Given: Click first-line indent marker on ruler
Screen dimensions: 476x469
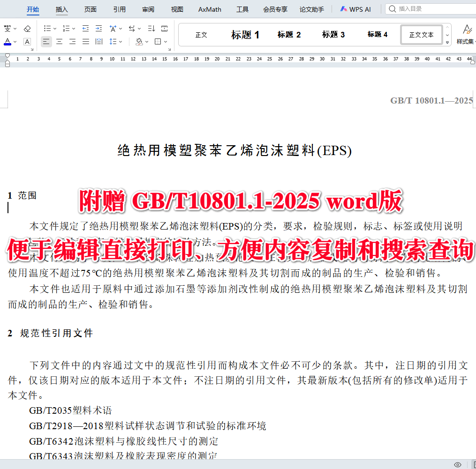Looking at the screenshot, I should (8, 55).
